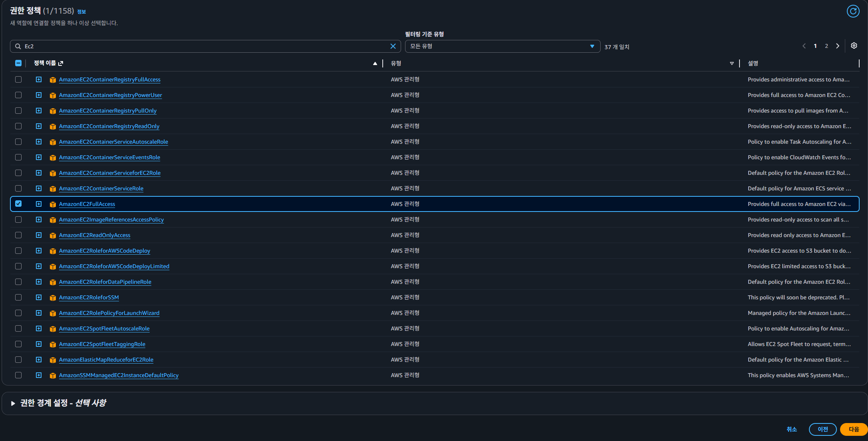Open the AmazonEC2ContainerServiceforEC2Role policy link

[110, 173]
